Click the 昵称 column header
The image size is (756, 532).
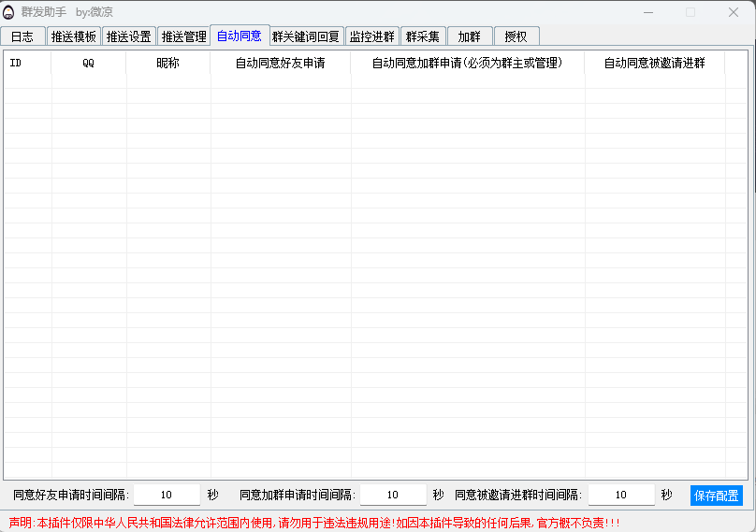167,64
